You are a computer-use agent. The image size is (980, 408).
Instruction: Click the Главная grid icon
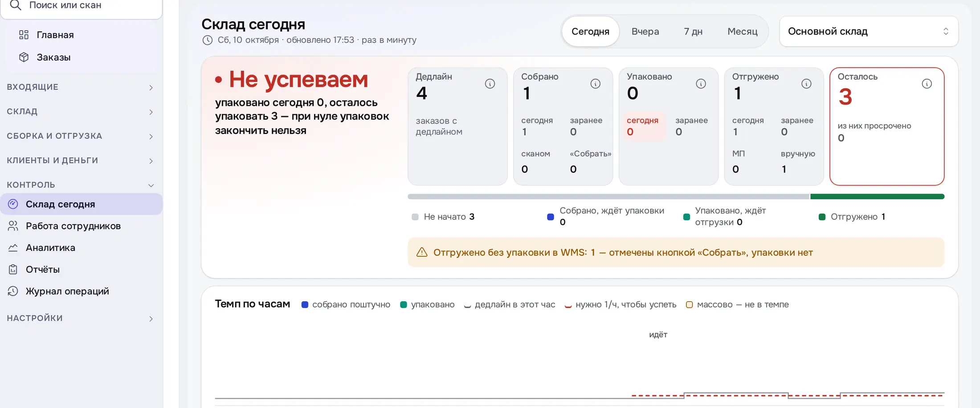[24, 35]
